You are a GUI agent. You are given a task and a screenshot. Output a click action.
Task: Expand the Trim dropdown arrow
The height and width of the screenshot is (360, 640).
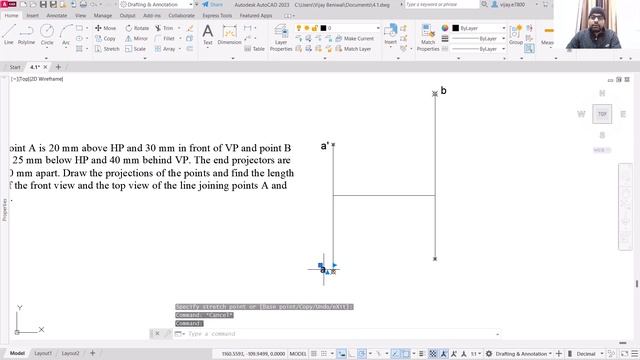(179, 28)
